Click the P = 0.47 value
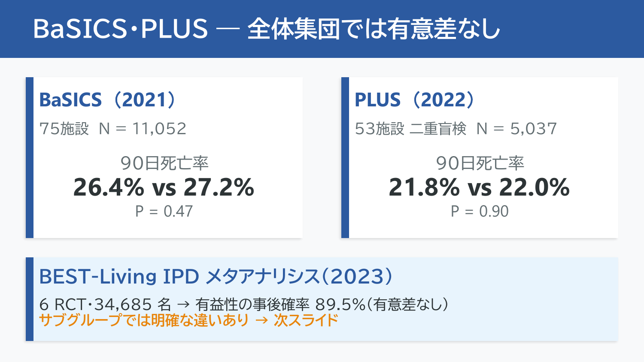644x362 pixels. tap(164, 211)
